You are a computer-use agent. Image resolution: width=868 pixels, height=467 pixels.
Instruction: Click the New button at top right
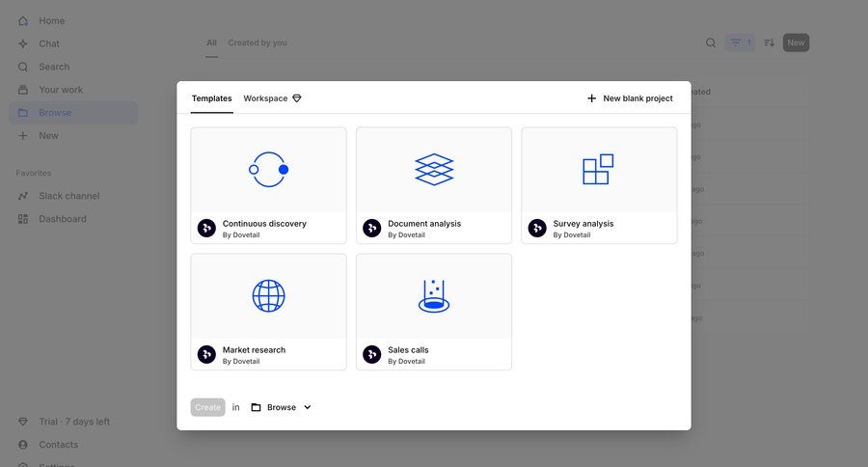(796, 42)
